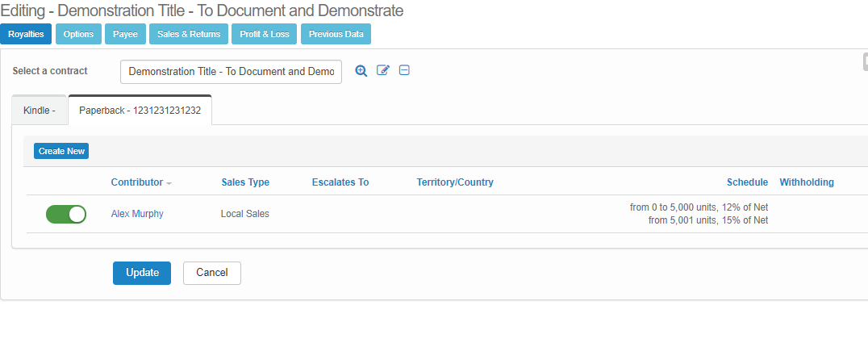Click the edit contract pencil icon
The height and width of the screenshot is (364, 868).
[383, 71]
